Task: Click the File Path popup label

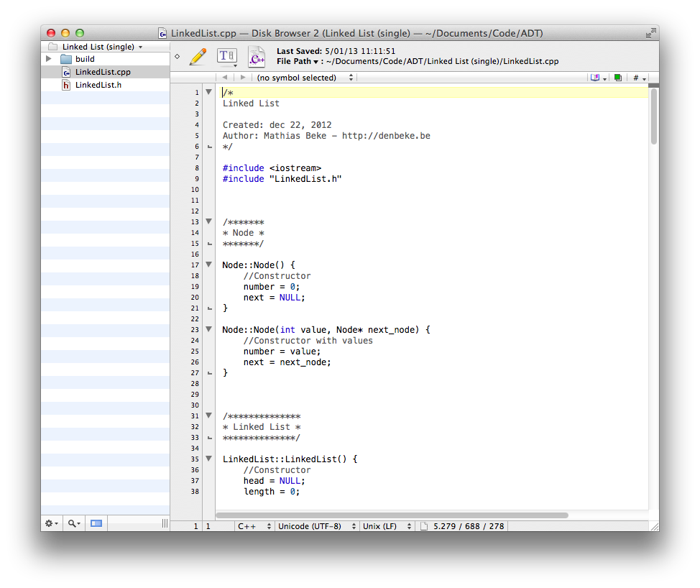Action: 298,62
